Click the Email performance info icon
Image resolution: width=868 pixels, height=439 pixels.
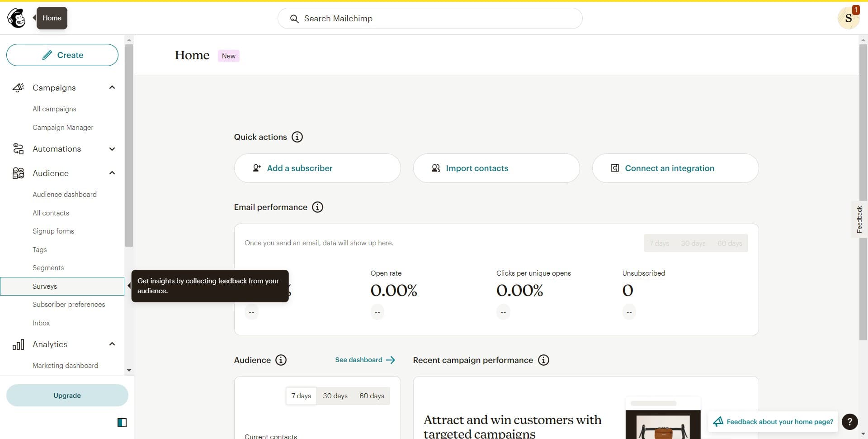pos(317,207)
